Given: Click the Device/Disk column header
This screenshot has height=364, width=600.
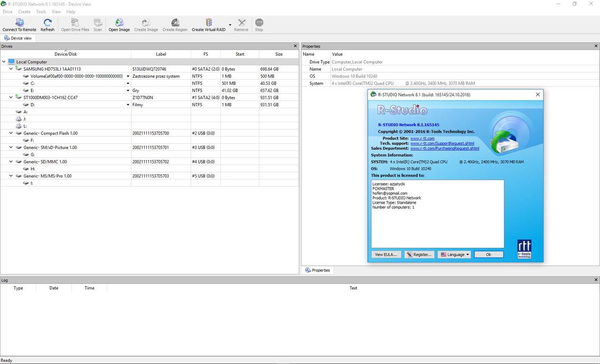Looking at the screenshot, I should coord(66,54).
